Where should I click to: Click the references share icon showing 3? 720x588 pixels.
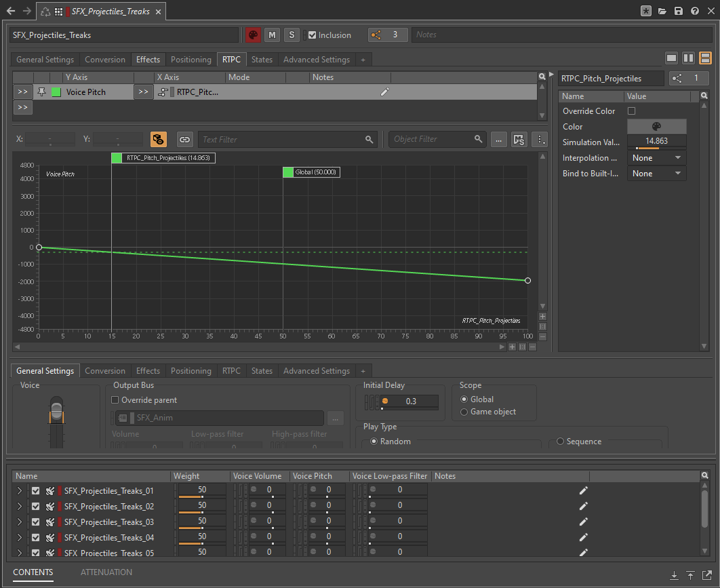(x=378, y=35)
